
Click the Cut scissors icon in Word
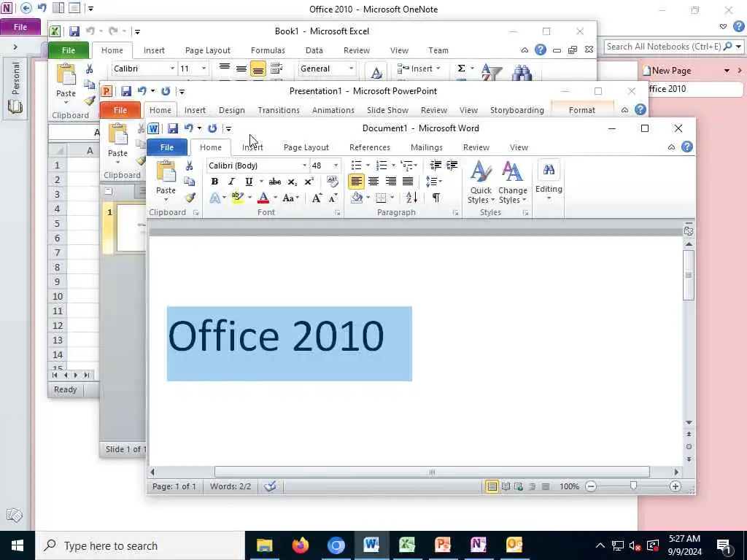point(189,166)
